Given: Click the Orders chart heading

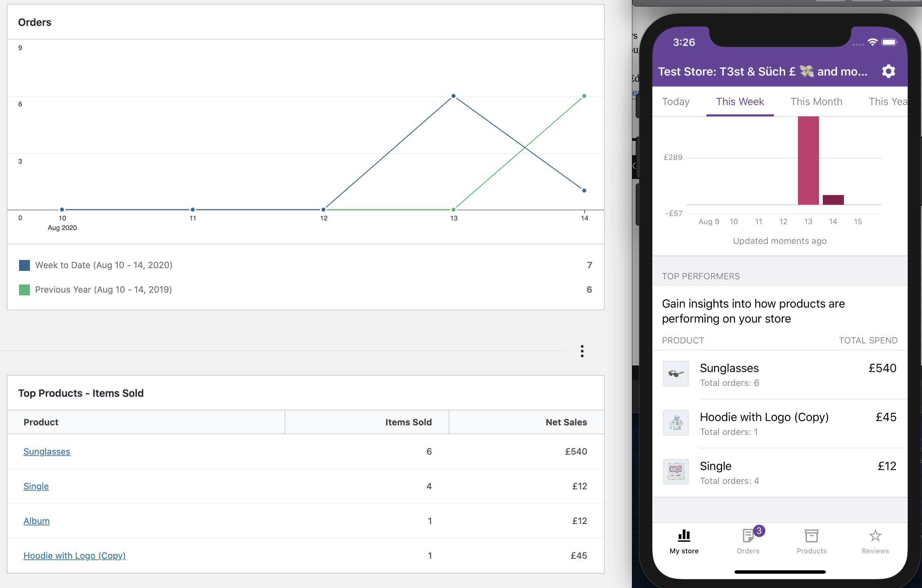Looking at the screenshot, I should point(34,22).
